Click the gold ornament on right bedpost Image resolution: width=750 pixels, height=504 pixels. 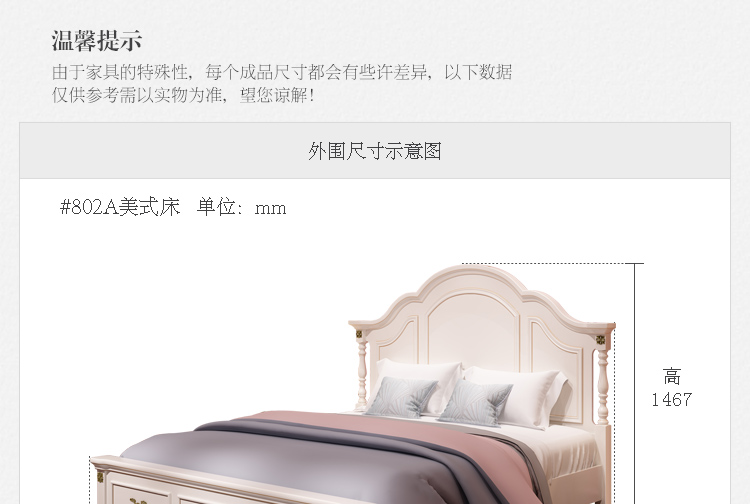click(x=600, y=340)
